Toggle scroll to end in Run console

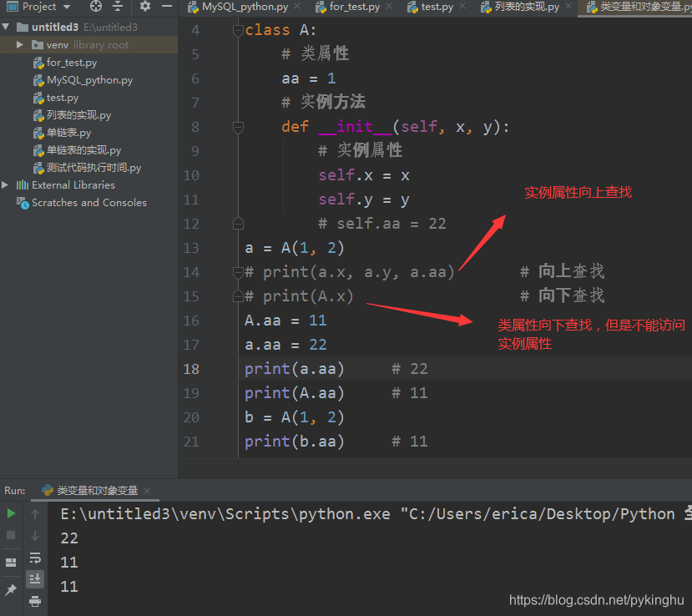pyautogui.click(x=35, y=578)
